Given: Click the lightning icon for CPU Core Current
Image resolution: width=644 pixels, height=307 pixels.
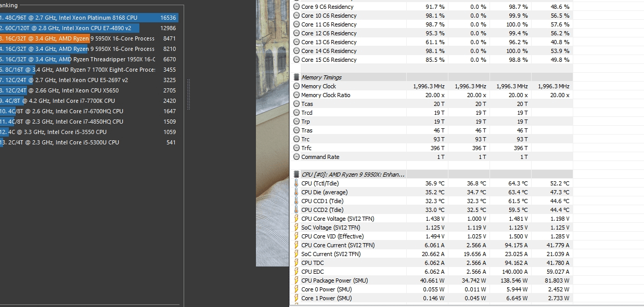Looking at the screenshot, I should (297, 245).
